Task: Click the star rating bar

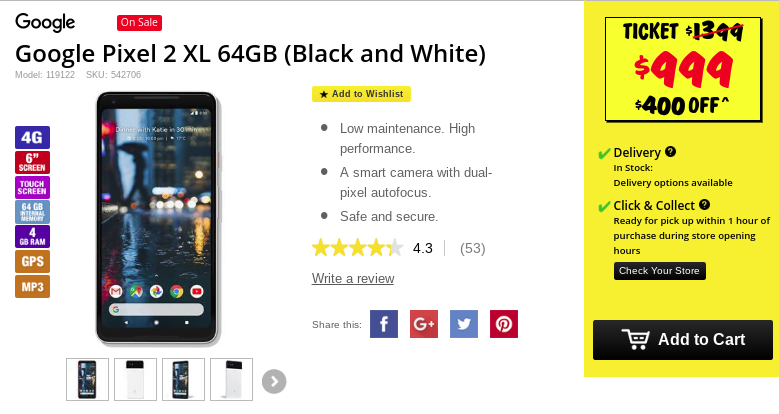Action: pos(358,248)
